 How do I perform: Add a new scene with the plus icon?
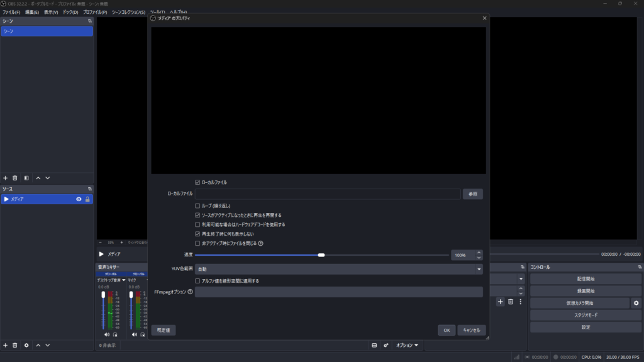(x=5, y=178)
